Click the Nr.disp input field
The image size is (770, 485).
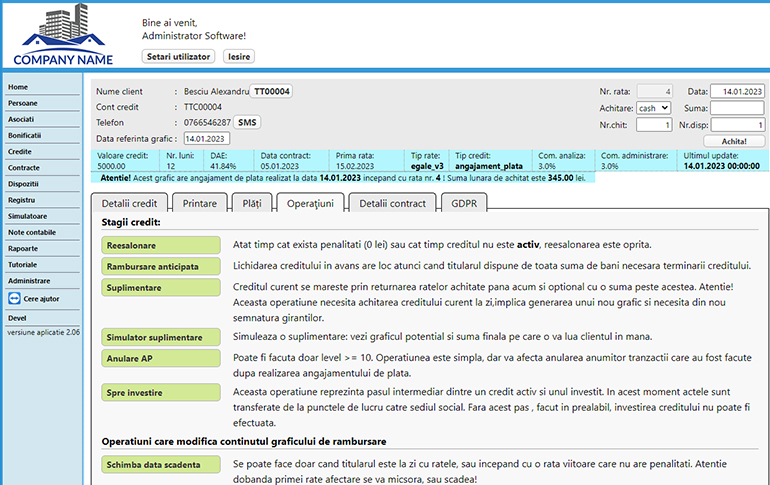pyautogui.click(x=737, y=125)
